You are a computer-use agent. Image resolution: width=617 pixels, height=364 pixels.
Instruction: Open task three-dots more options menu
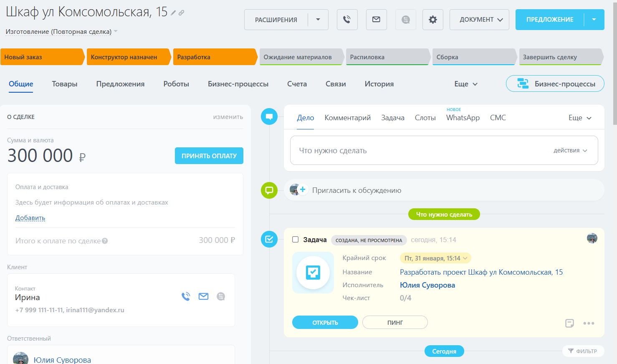tap(589, 323)
